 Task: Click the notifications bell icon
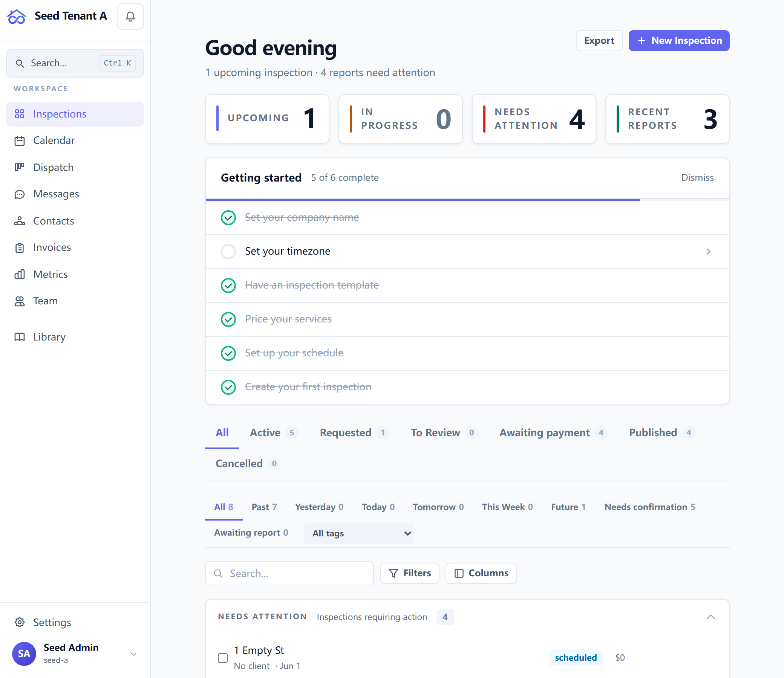pos(130,17)
